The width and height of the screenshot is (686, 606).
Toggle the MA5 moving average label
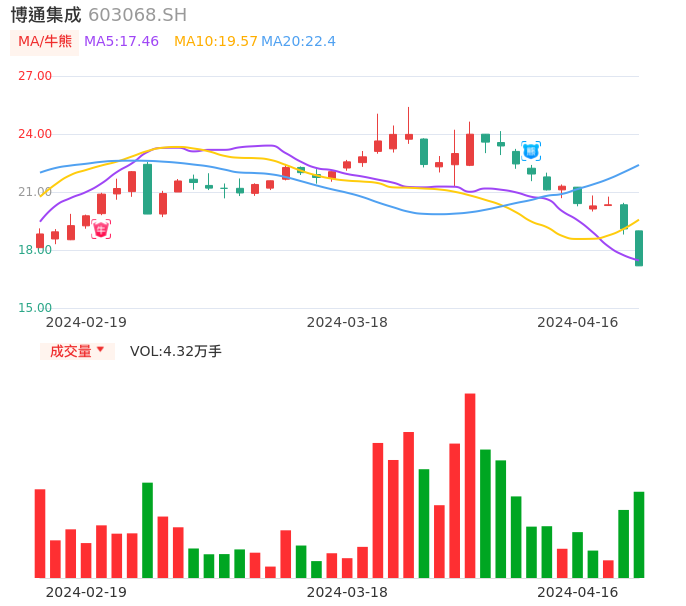pos(121,42)
